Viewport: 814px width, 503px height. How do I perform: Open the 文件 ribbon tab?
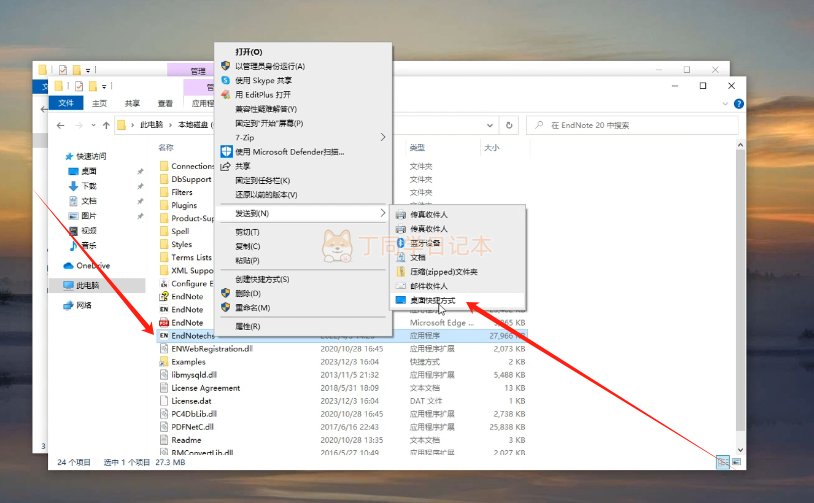[66, 103]
